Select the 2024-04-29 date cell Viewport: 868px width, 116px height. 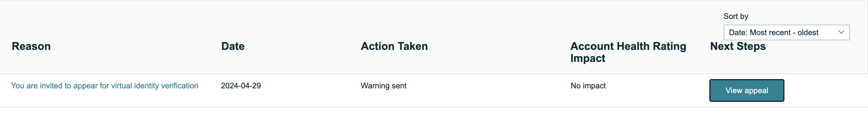[x=241, y=86]
